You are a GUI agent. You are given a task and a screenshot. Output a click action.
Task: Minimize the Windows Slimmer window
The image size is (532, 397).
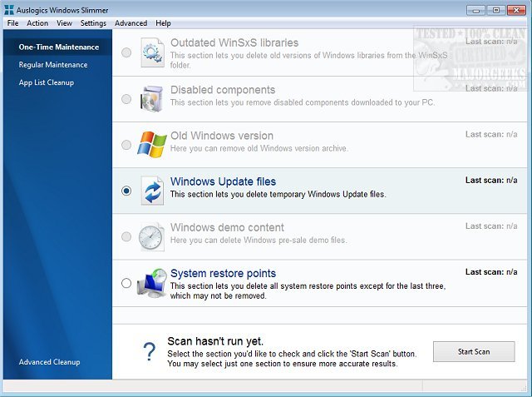[x=475, y=10]
